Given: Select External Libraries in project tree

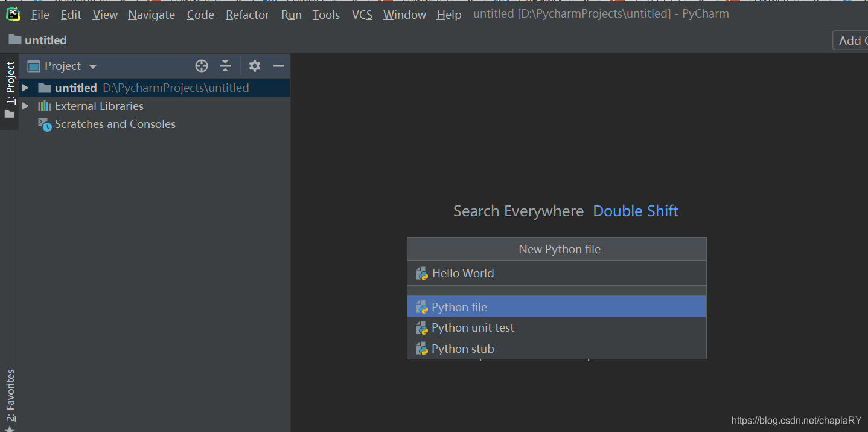Looking at the screenshot, I should pyautogui.click(x=99, y=106).
